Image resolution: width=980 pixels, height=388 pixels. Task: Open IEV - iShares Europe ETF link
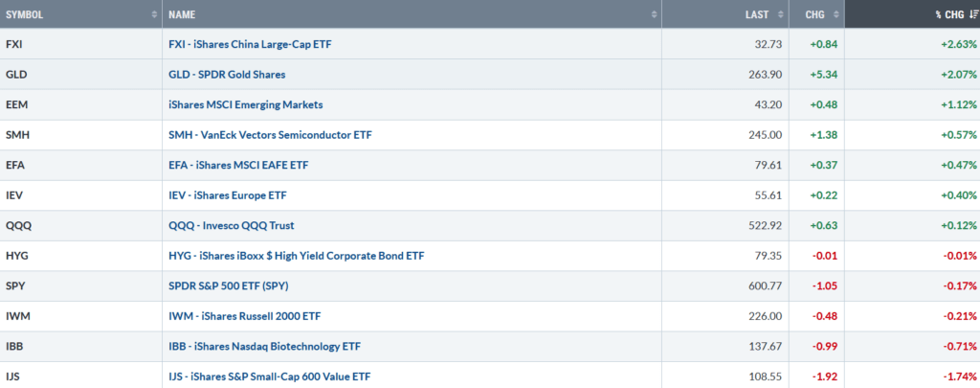(228, 195)
